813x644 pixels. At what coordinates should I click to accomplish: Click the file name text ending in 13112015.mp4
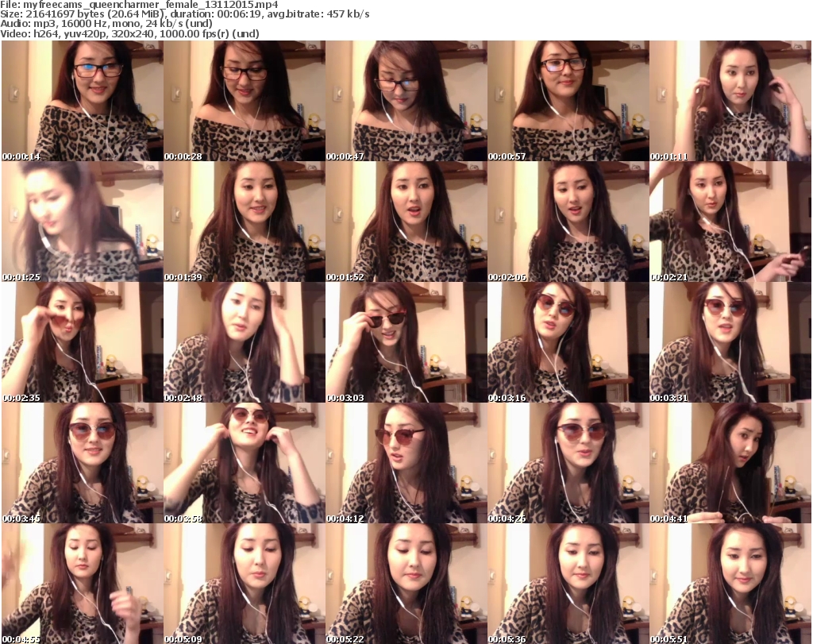tap(150, 5)
